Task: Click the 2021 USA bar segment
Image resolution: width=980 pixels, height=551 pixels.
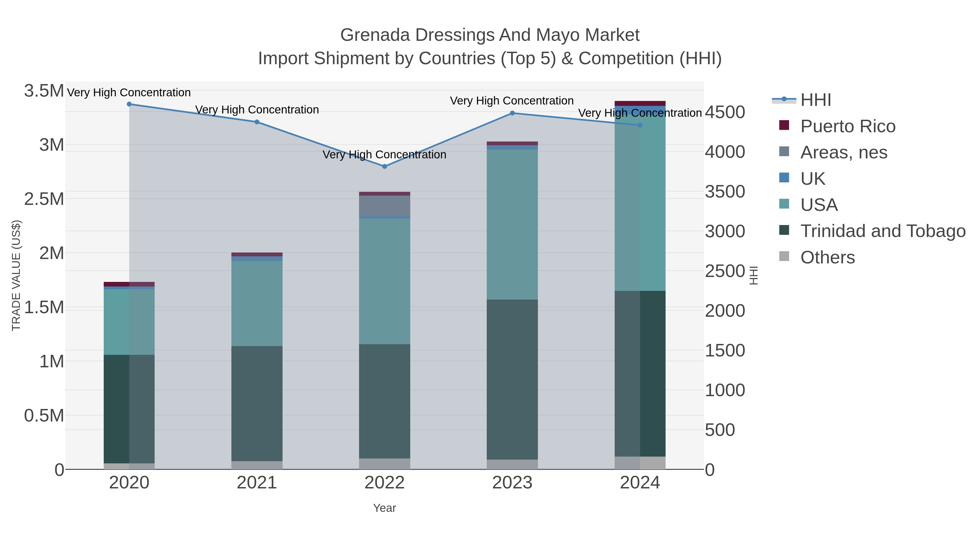Action: click(x=257, y=303)
